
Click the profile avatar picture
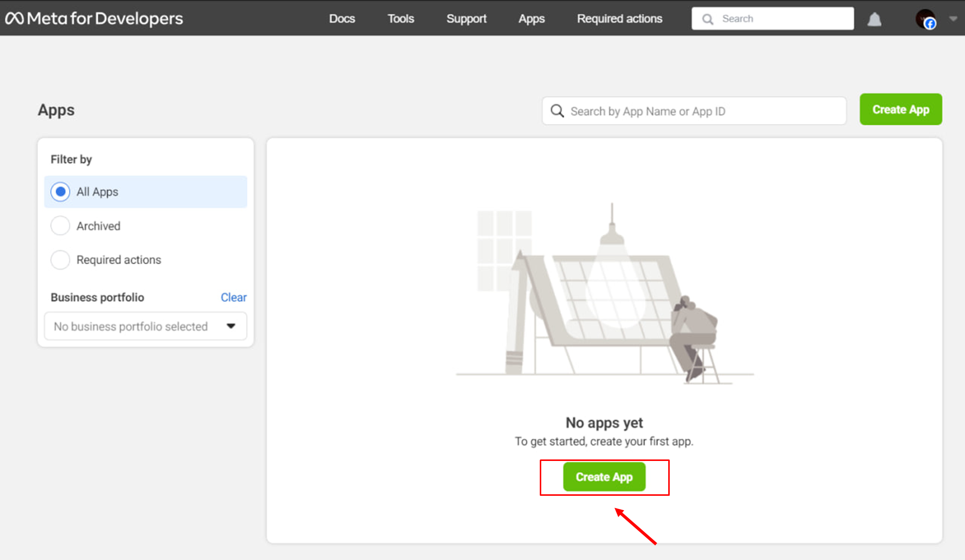point(926,19)
